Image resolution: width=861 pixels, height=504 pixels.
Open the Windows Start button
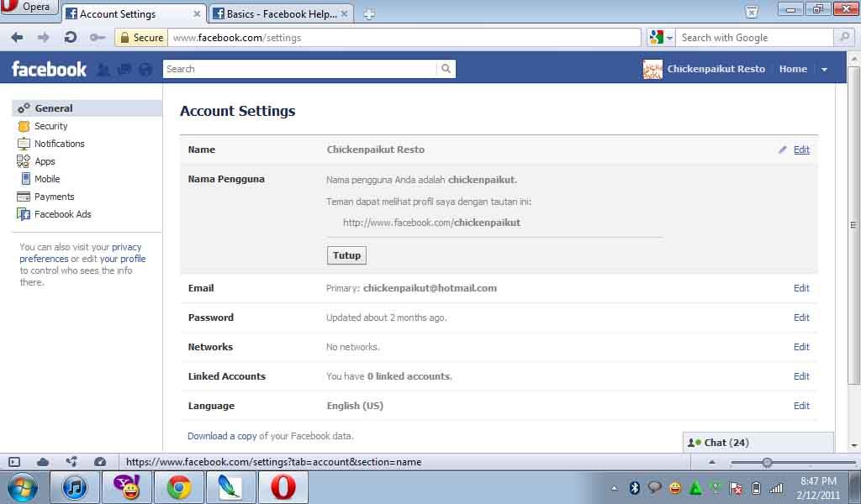[x=23, y=487]
